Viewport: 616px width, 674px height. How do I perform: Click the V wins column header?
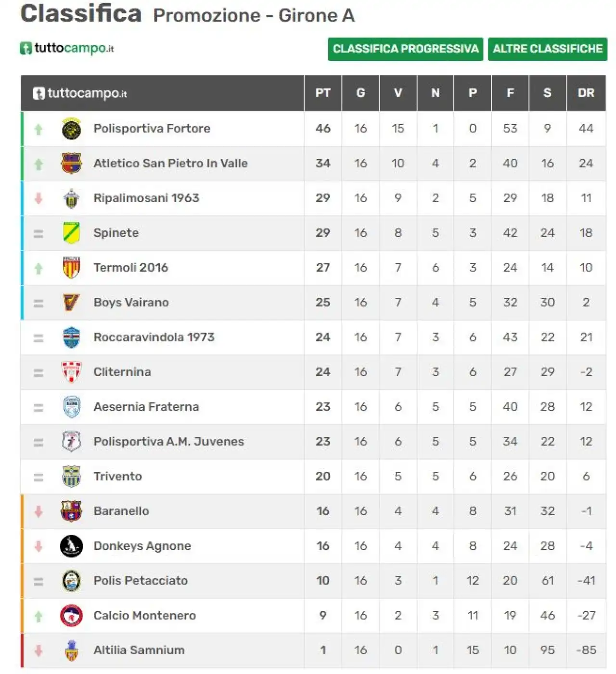398,93
